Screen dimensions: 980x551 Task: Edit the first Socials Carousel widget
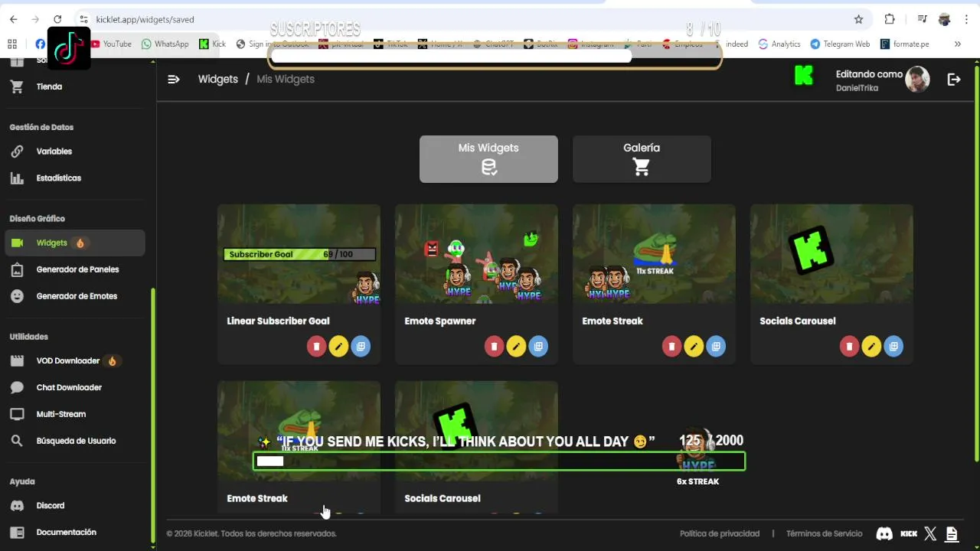point(871,347)
